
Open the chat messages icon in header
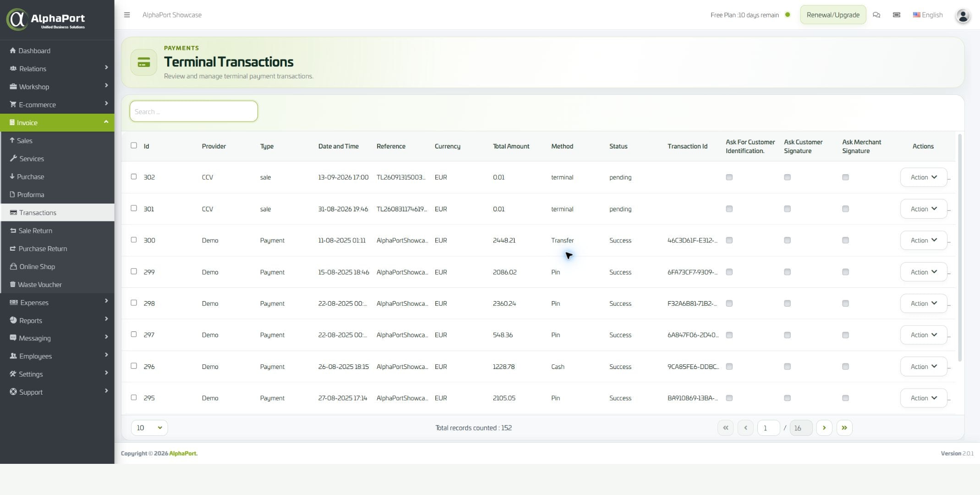[x=876, y=15]
